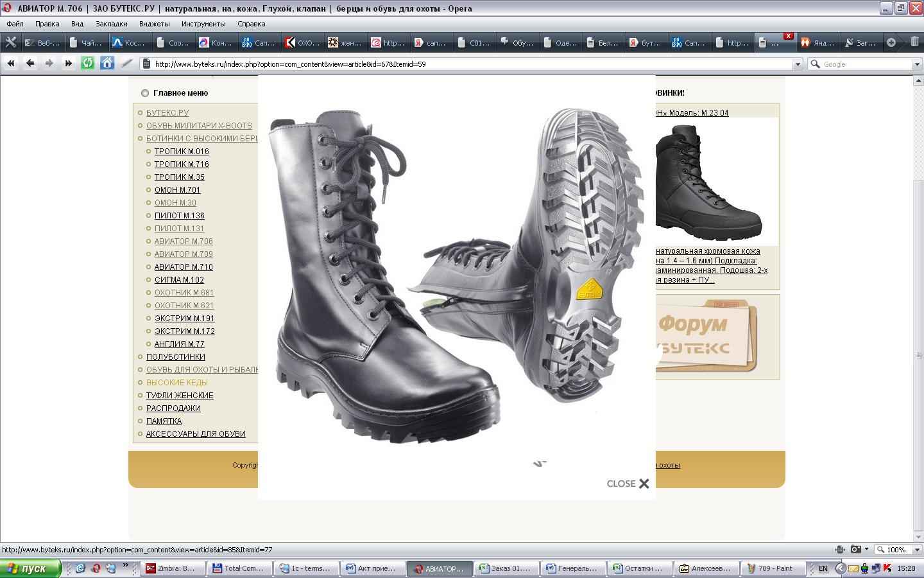This screenshot has height=578, width=924.
Task: Close the active tab with red X
Action: [789, 36]
